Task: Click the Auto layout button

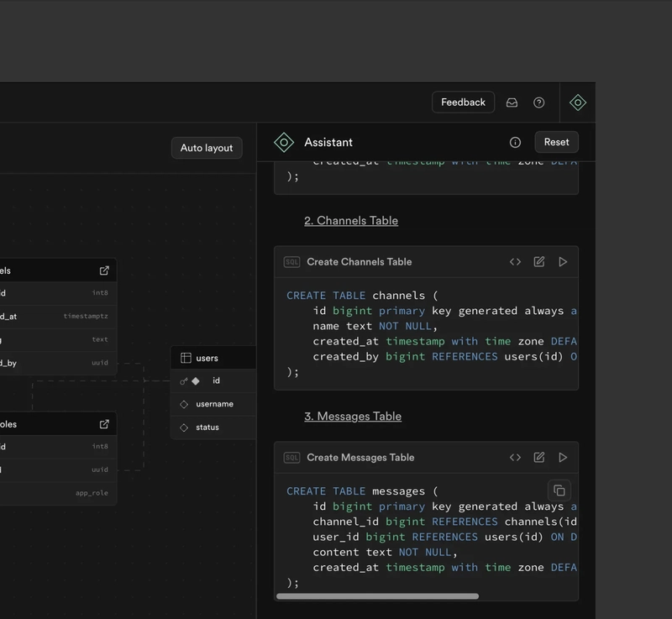Action: [x=207, y=148]
